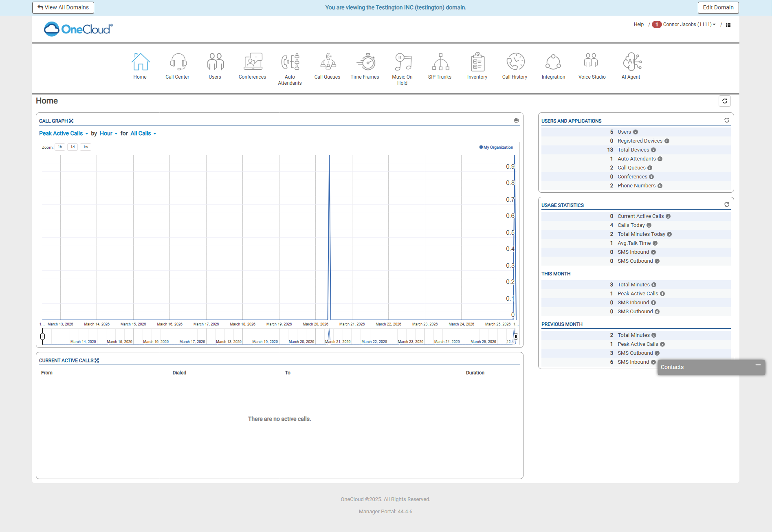Refresh the Usage Statistics panel
The height and width of the screenshot is (532, 772).
726,204
